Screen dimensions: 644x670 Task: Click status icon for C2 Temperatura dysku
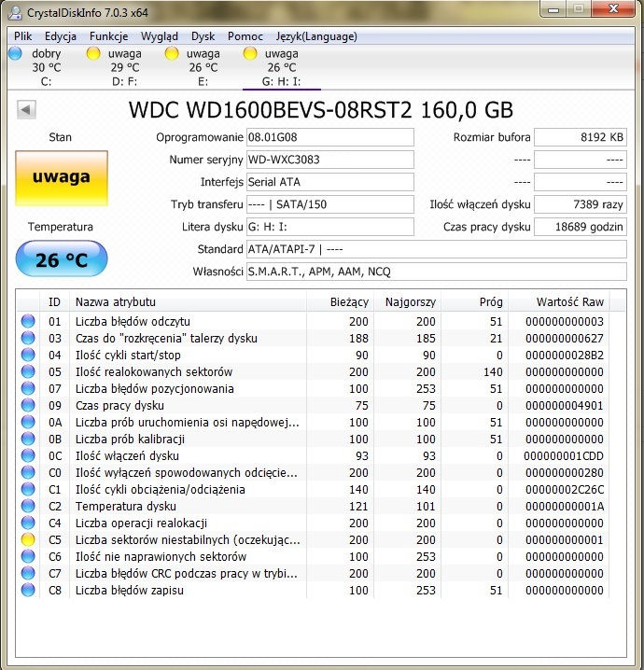tap(28, 506)
